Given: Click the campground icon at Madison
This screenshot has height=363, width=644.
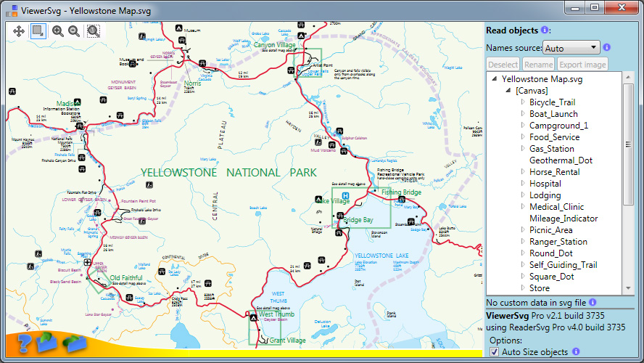Looking at the screenshot, I should (x=78, y=102).
